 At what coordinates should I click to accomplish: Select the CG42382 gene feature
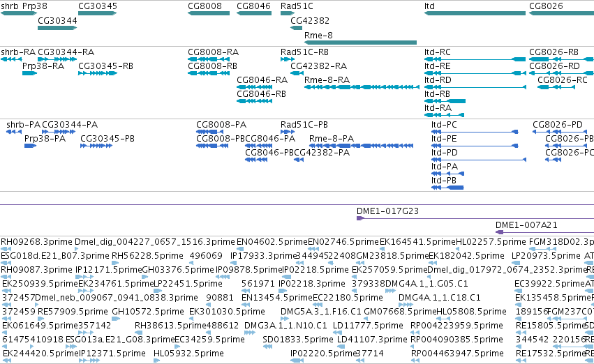296,28
